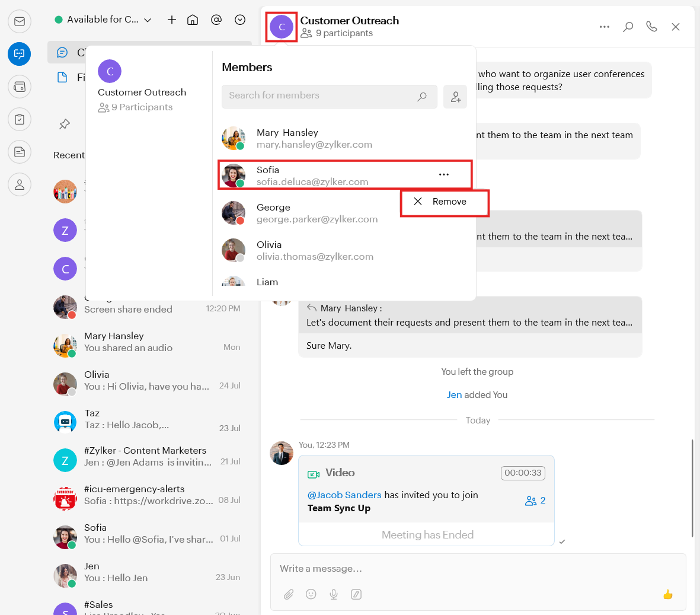Click the Video meeting icon on card
700x615 pixels.
[314, 474]
